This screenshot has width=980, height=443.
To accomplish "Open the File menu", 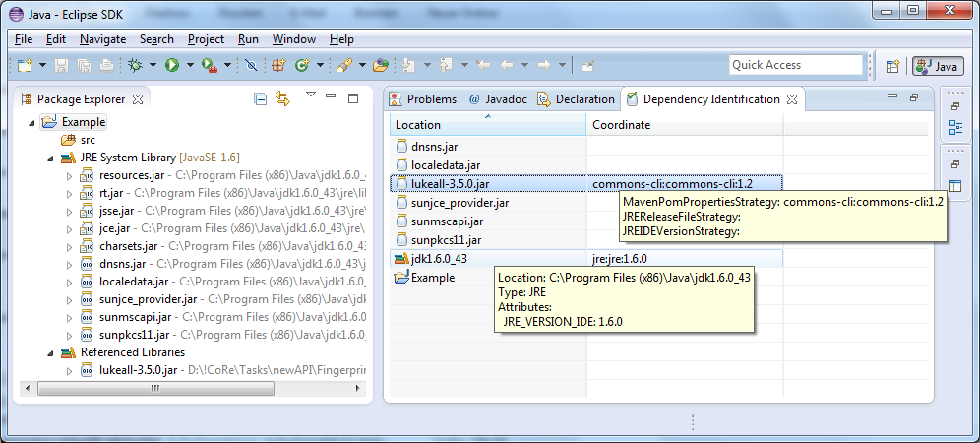I will pos(24,39).
